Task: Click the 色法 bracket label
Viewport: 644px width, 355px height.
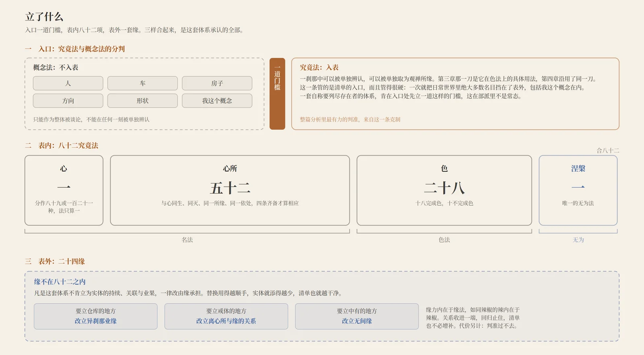Action: (444, 239)
